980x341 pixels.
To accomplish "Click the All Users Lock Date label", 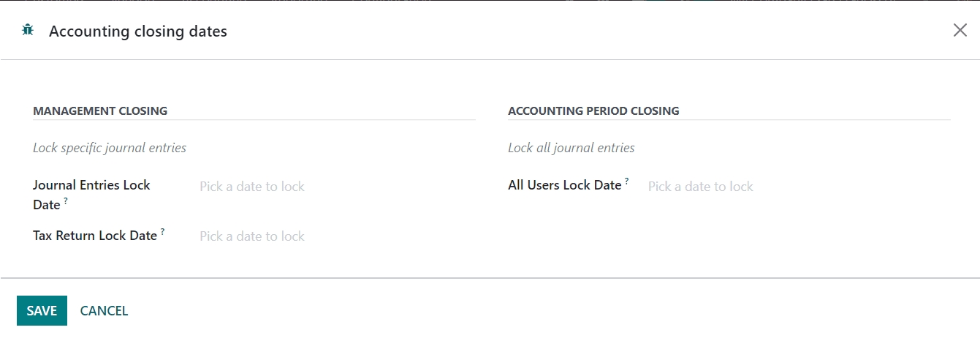I will pos(564,186).
